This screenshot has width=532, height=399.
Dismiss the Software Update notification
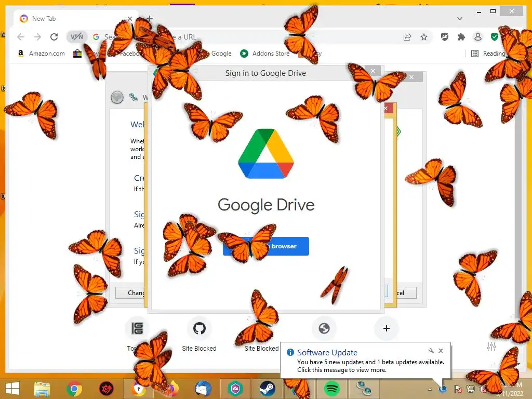(x=441, y=351)
